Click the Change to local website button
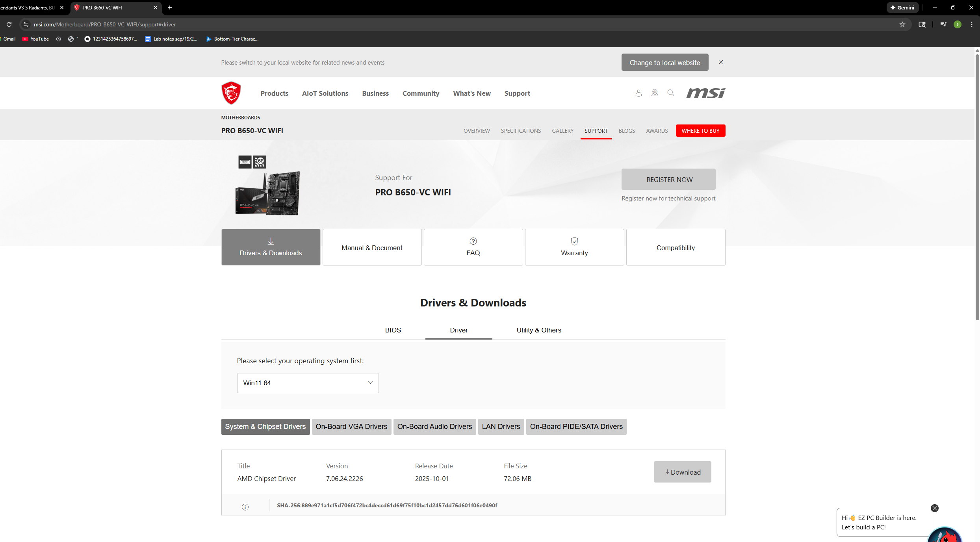 [664, 63]
